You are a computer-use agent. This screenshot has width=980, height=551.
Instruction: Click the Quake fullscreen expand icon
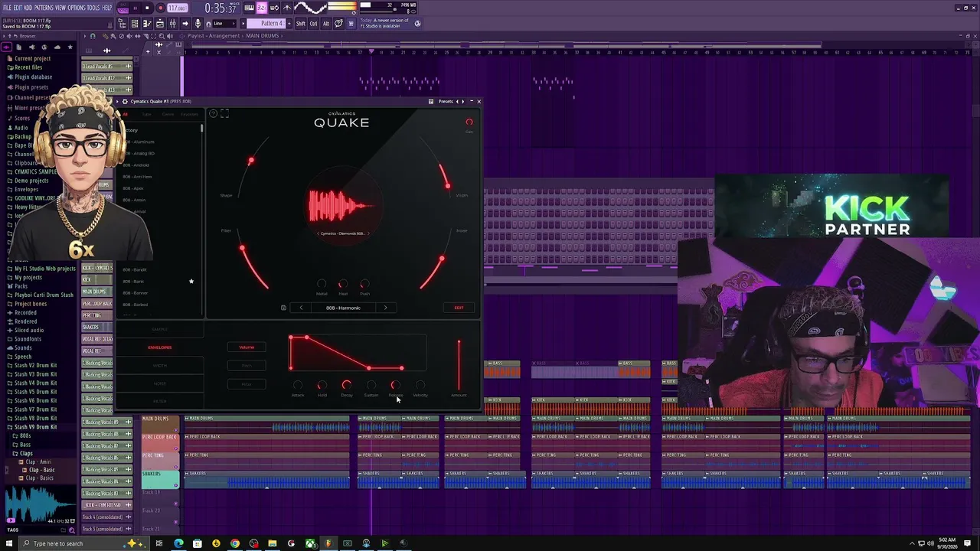coord(225,114)
